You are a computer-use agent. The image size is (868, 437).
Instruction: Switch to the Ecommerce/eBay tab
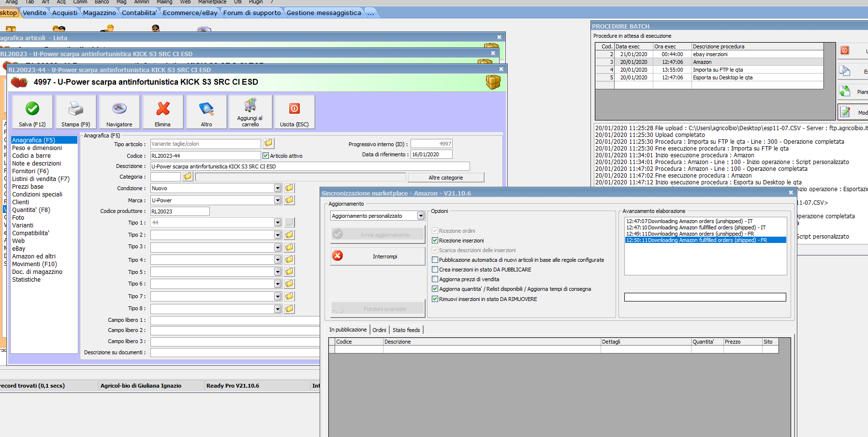point(190,13)
